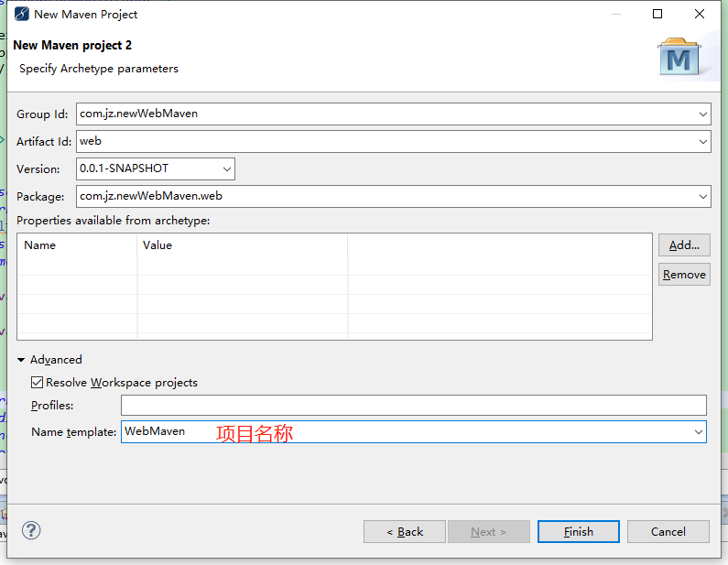Close the New Maven Project dialog
Image resolution: width=728 pixels, height=565 pixels.
(700, 14)
